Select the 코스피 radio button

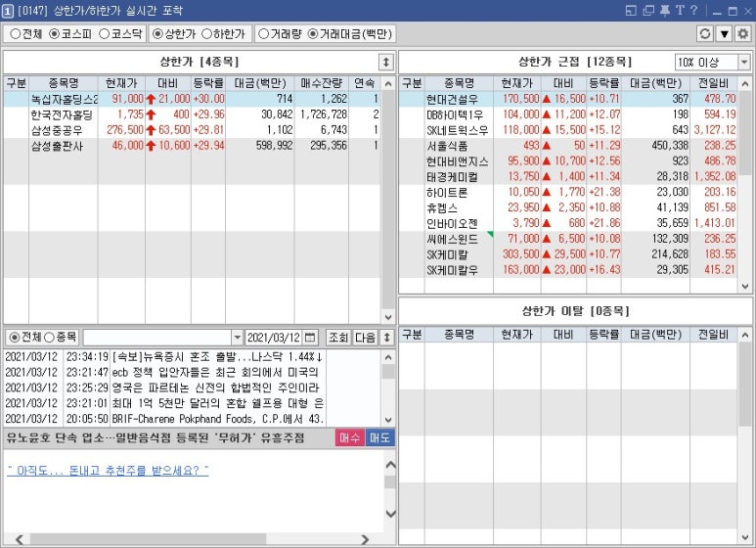point(55,34)
